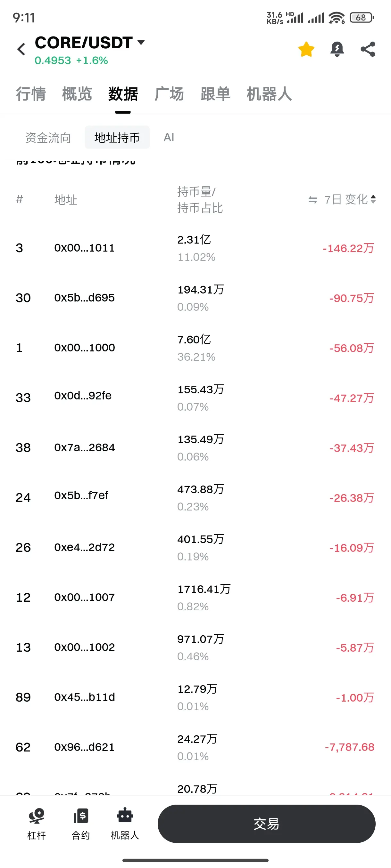
Task: Switch to the 概览 tab
Action: pos(77,94)
